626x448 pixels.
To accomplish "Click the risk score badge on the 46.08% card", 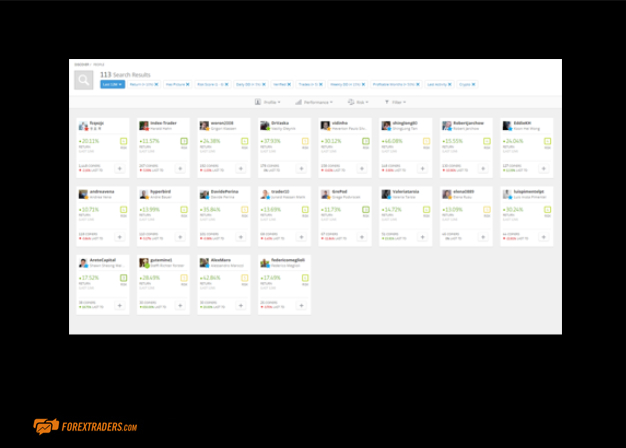I will pos(426,141).
